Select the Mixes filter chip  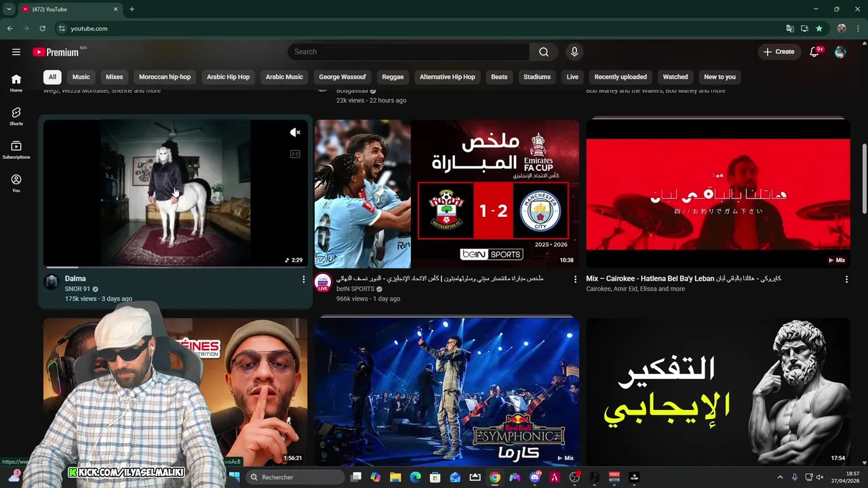pyautogui.click(x=115, y=77)
